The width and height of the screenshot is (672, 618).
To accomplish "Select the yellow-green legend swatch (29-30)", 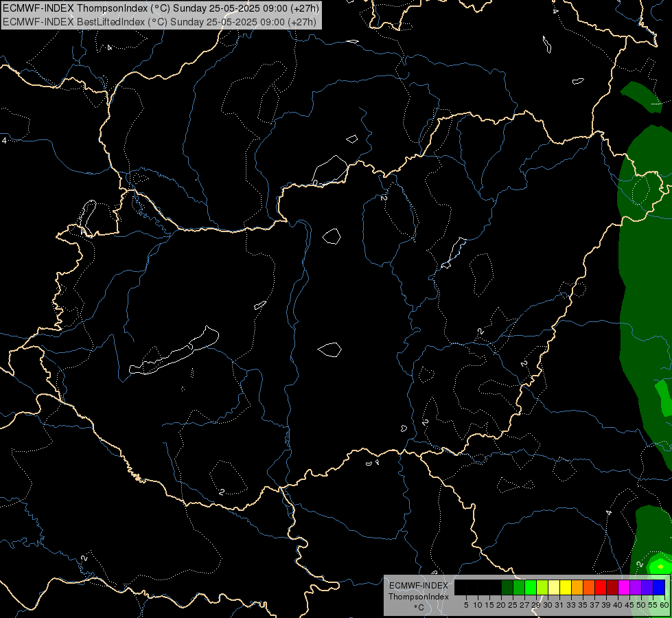I will pyautogui.click(x=542, y=587).
